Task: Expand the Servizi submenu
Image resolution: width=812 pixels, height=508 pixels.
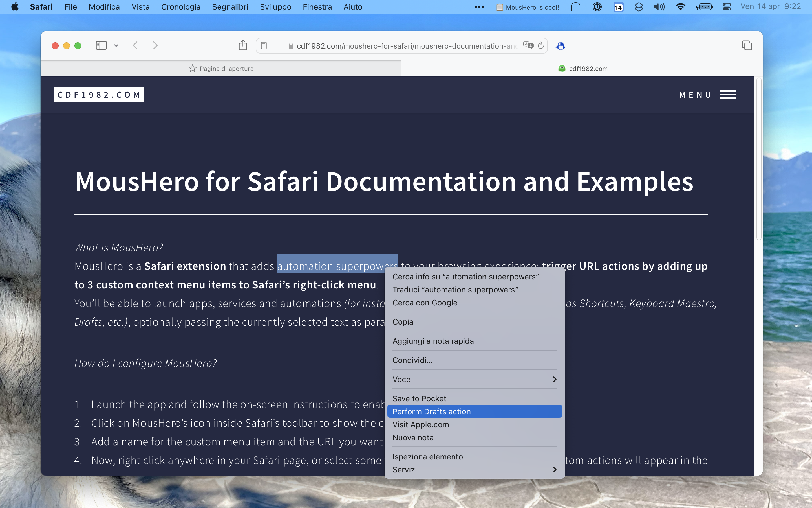Action: [x=475, y=470]
